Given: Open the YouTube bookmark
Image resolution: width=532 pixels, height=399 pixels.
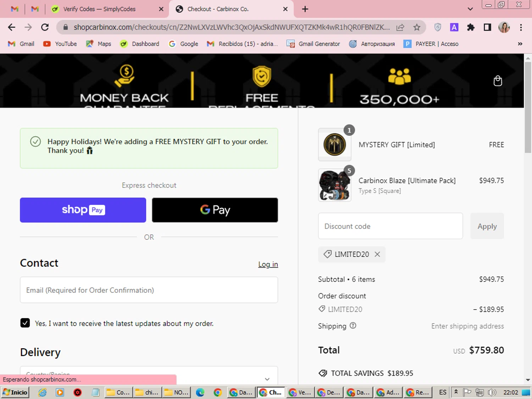Looking at the screenshot, I should (x=60, y=44).
